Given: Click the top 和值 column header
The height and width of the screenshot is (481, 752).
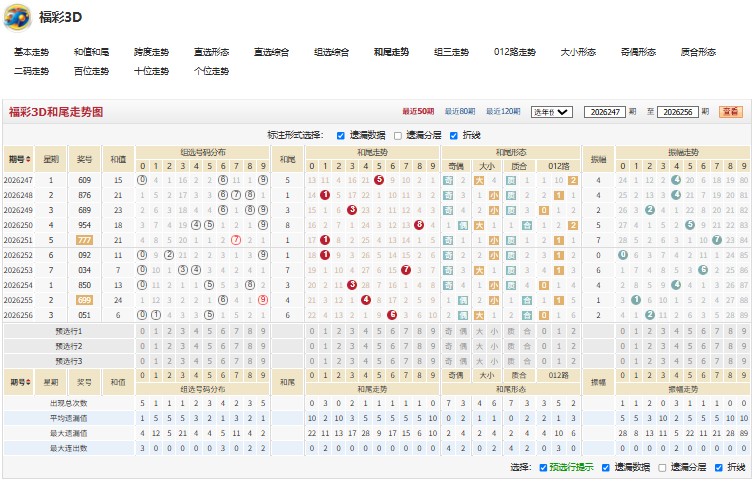Looking at the screenshot, I should coord(118,159).
